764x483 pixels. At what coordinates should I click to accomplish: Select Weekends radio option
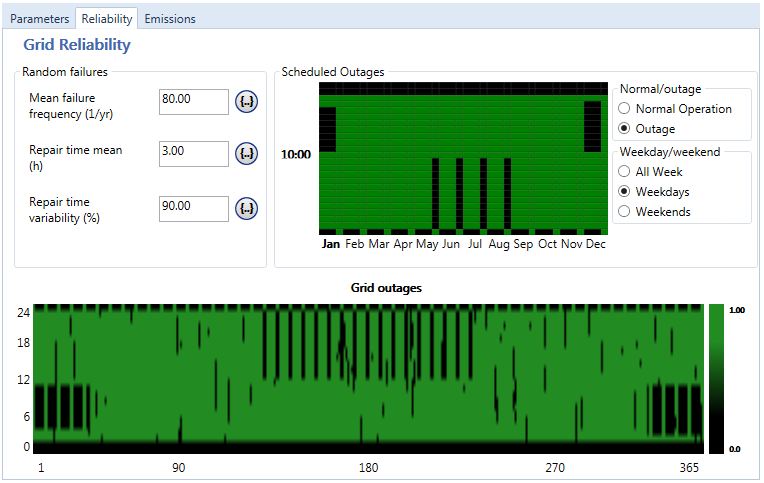pyautogui.click(x=625, y=211)
